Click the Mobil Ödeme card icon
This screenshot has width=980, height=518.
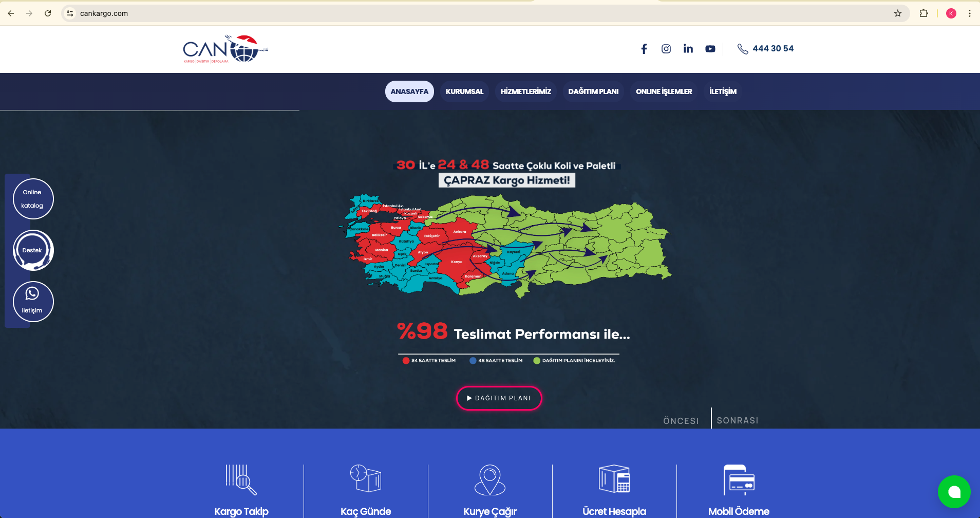[739, 479]
